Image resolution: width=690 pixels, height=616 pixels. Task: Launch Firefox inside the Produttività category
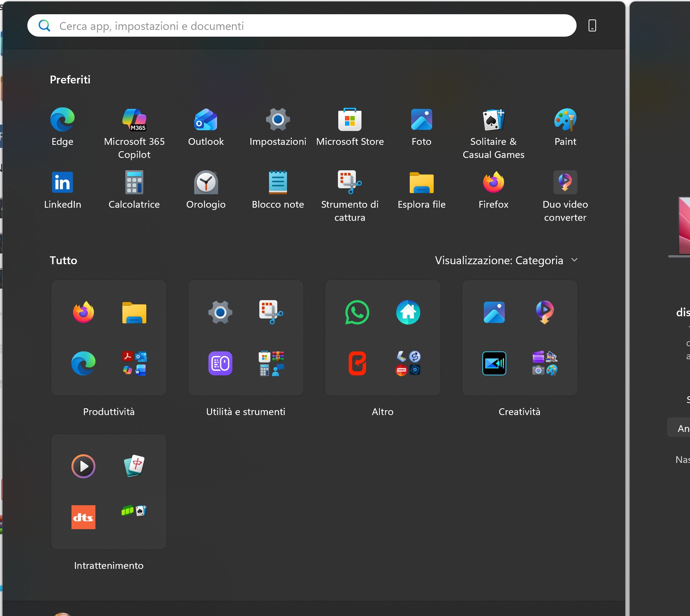pos(83,312)
